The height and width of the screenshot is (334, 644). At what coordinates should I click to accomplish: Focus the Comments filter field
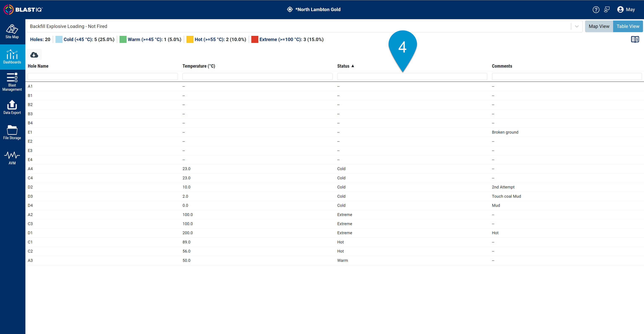[567, 76]
